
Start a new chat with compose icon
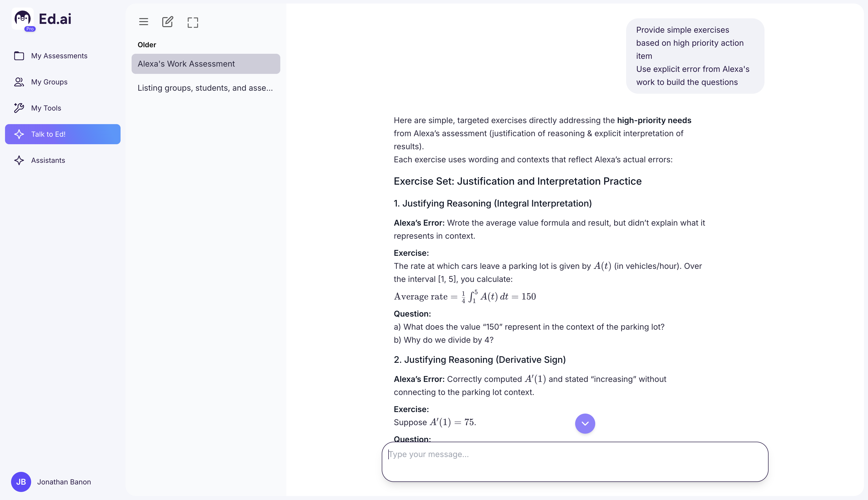(168, 22)
